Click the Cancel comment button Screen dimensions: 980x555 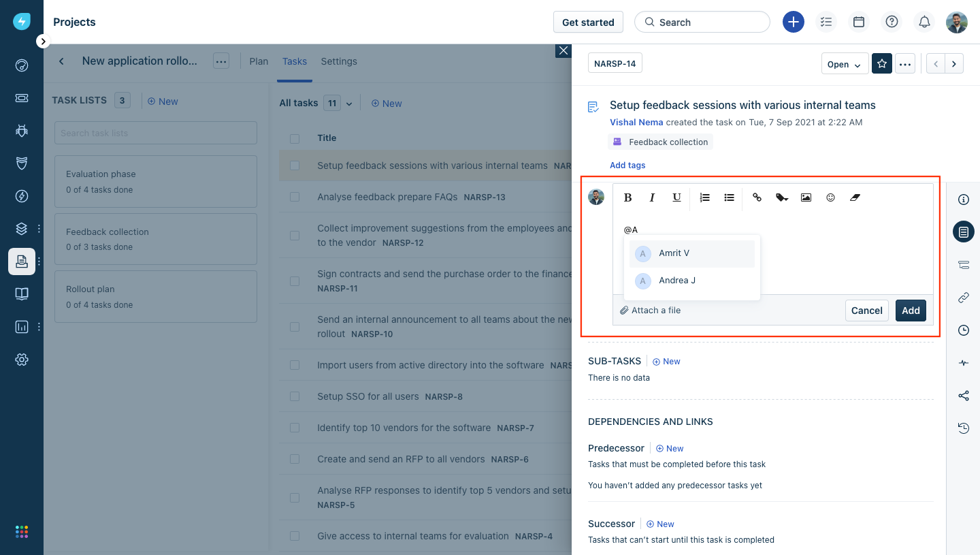coord(867,311)
